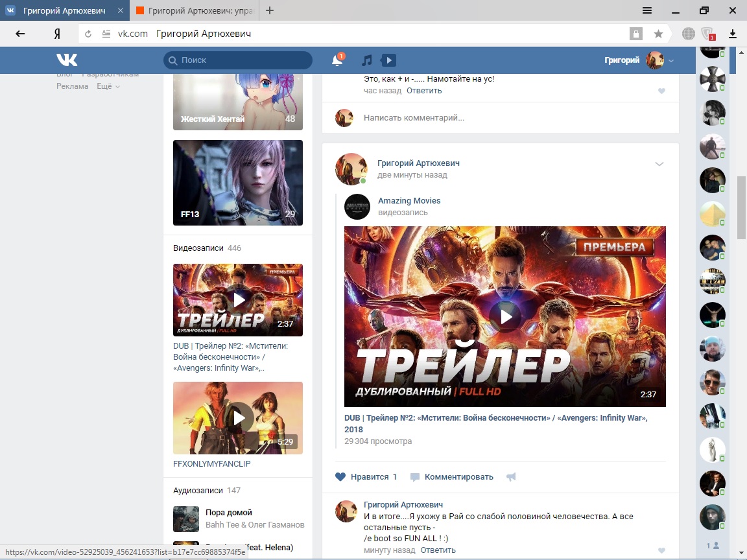Open the shield extension with red badge

tap(708, 34)
